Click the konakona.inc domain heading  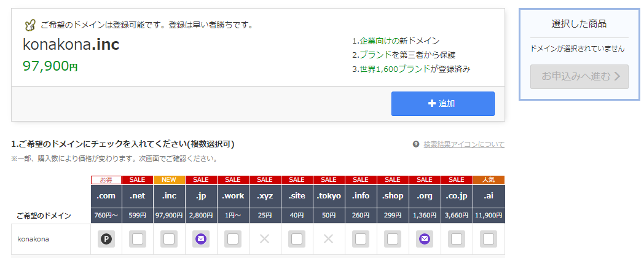coord(71,45)
